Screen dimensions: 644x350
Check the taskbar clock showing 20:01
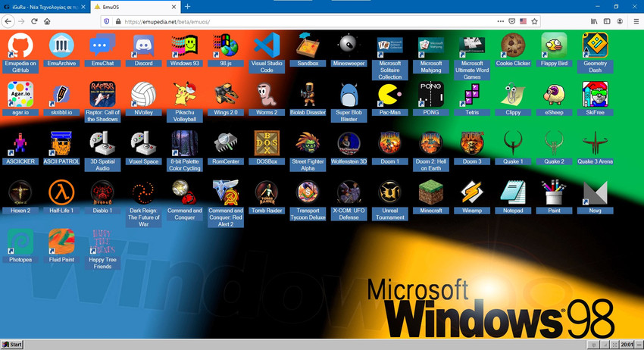tap(627, 344)
